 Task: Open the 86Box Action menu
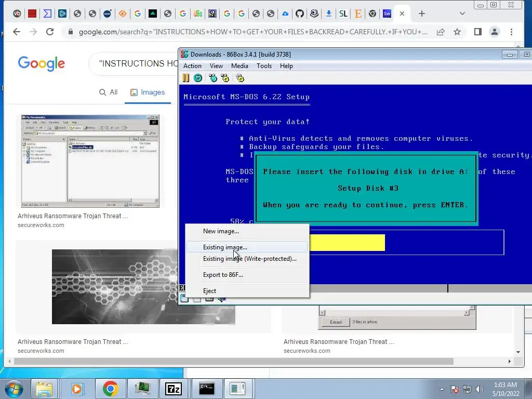(192, 66)
